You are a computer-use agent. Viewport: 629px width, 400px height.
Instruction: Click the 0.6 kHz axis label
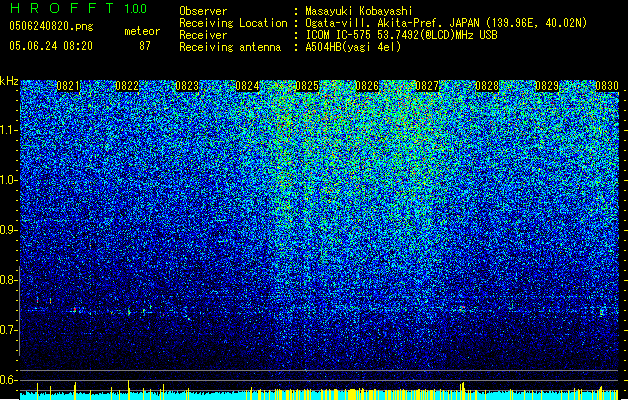coord(9,380)
